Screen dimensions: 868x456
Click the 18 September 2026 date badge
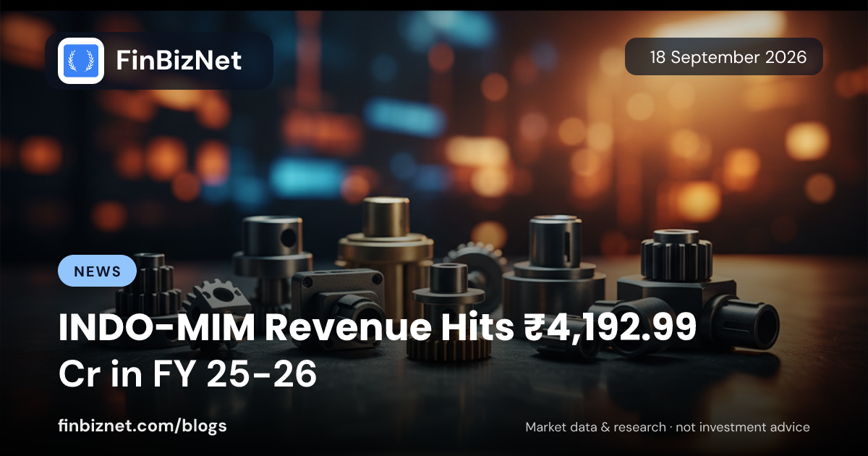pyautogui.click(x=724, y=56)
